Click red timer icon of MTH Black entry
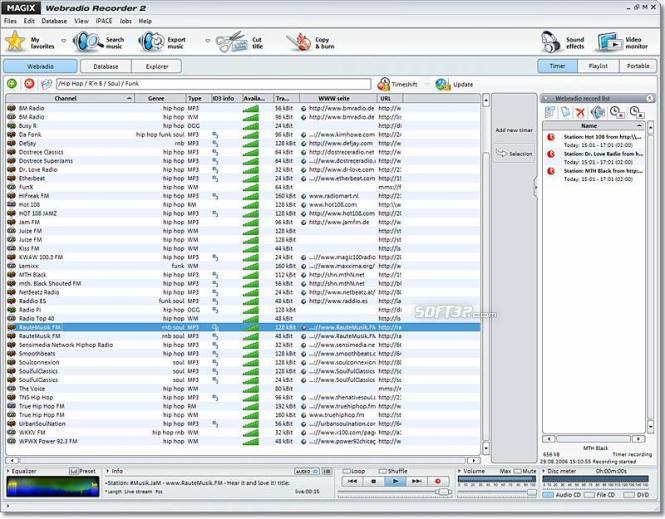665x519 pixels. (x=551, y=171)
